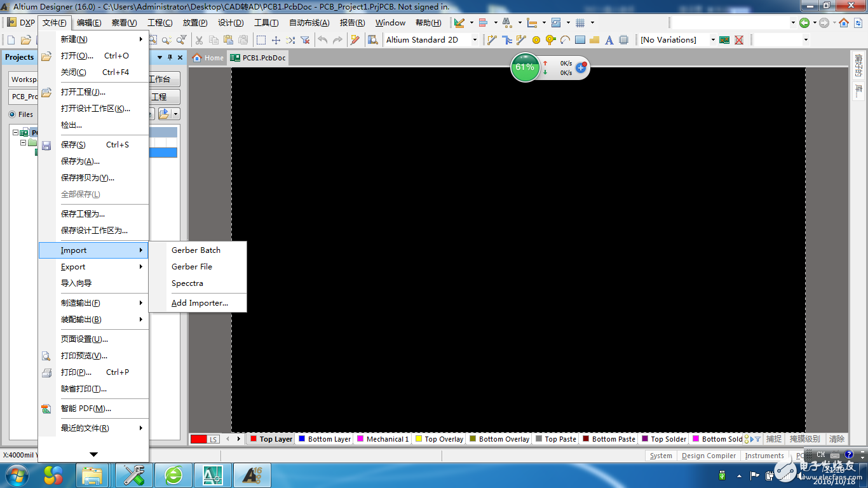Viewport: 868px width, 488px height.
Task: Open the navigation address dropdown
Action: pyautogui.click(x=793, y=23)
